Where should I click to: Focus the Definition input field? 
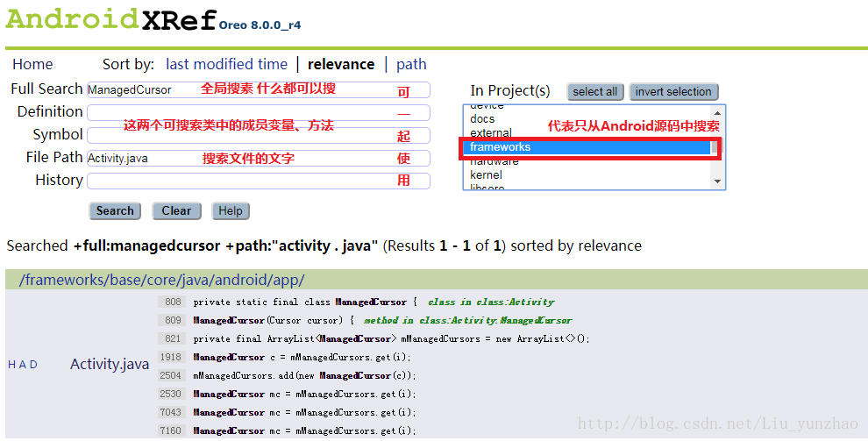tap(259, 112)
